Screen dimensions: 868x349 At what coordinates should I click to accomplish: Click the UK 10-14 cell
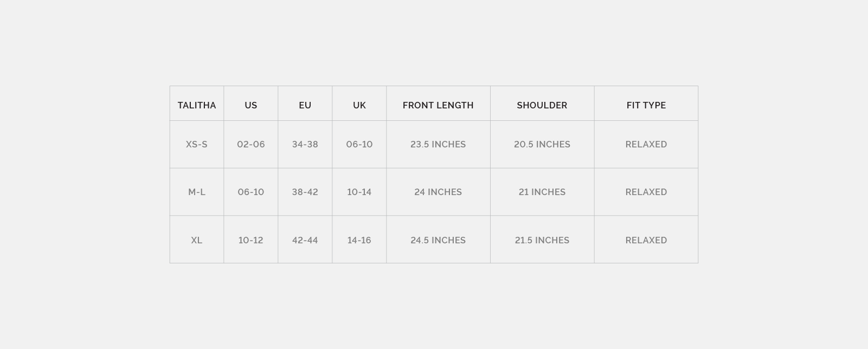[x=359, y=192]
